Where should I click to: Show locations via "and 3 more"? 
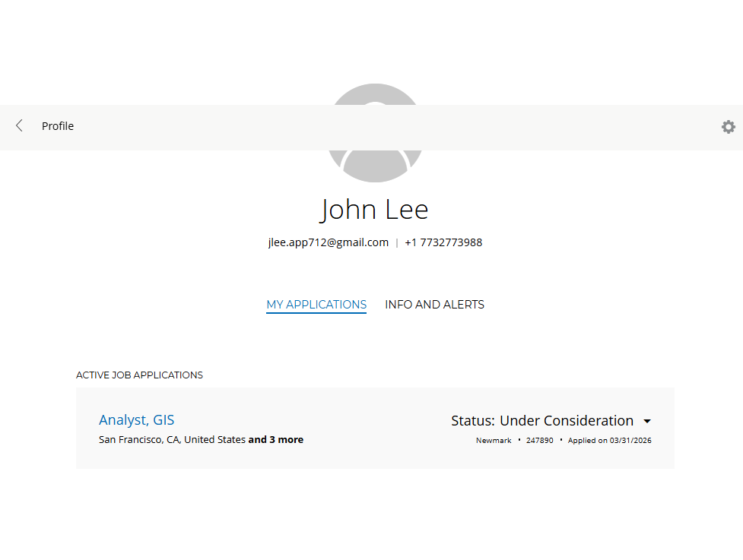[x=275, y=440]
